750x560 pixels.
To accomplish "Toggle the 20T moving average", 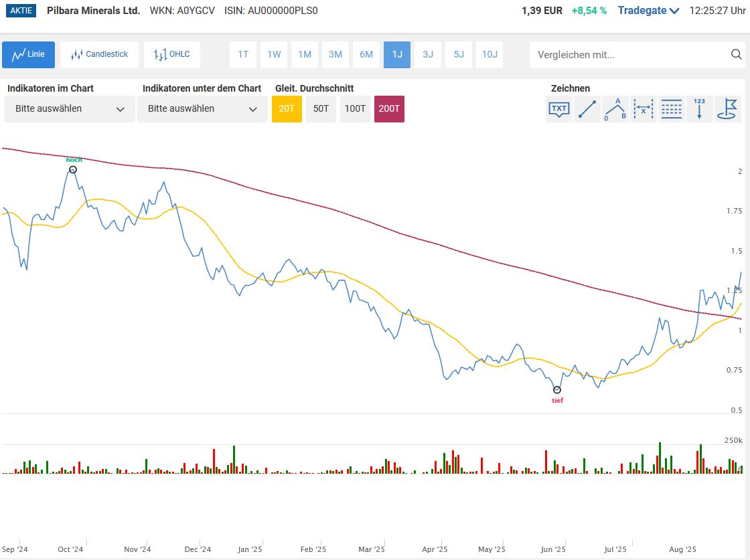I will (287, 109).
